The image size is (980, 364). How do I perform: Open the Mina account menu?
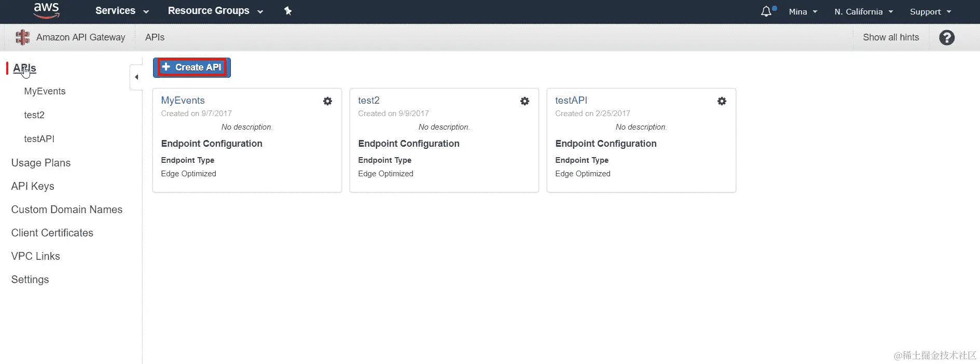point(803,11)
